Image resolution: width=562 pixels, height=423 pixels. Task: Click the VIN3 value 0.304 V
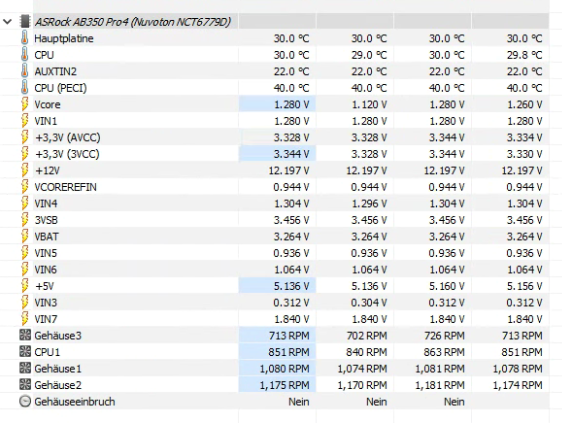pyautogui.click(x=369, y=302)
